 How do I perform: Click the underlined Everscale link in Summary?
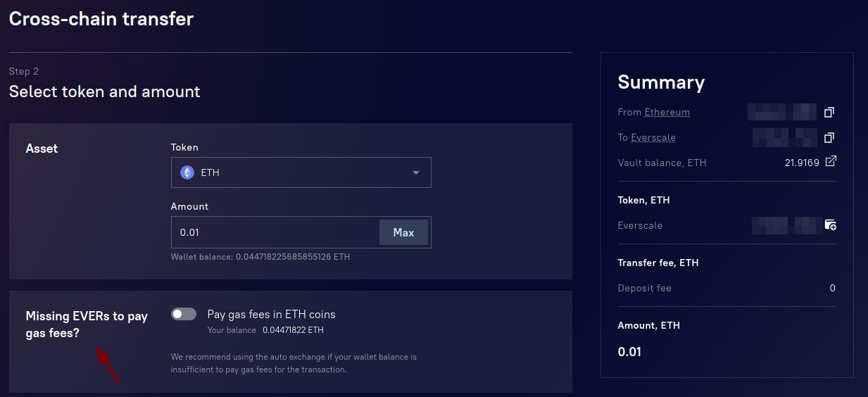[653, 137]
